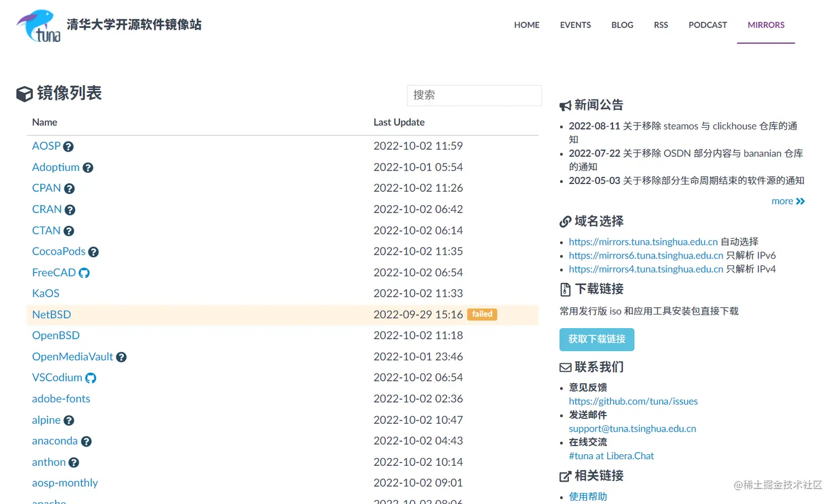Click the failed status badge on NetBSD

(482, 314)
